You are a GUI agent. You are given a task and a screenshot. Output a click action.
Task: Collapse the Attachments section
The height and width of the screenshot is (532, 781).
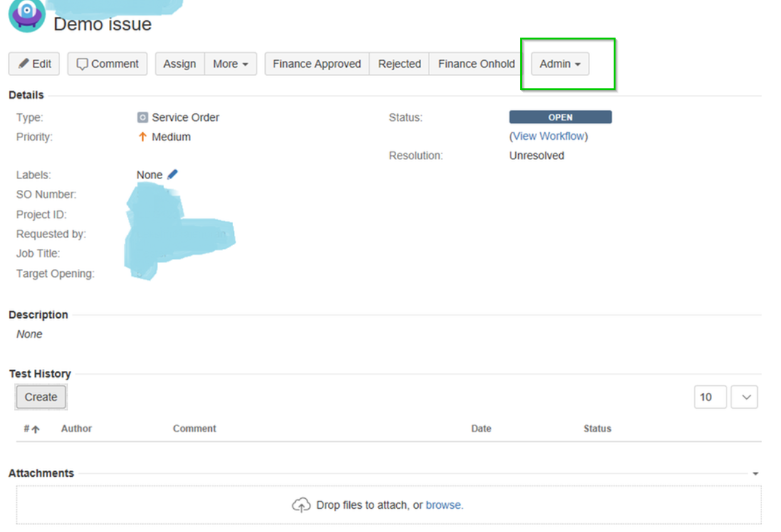coord(755,473)
